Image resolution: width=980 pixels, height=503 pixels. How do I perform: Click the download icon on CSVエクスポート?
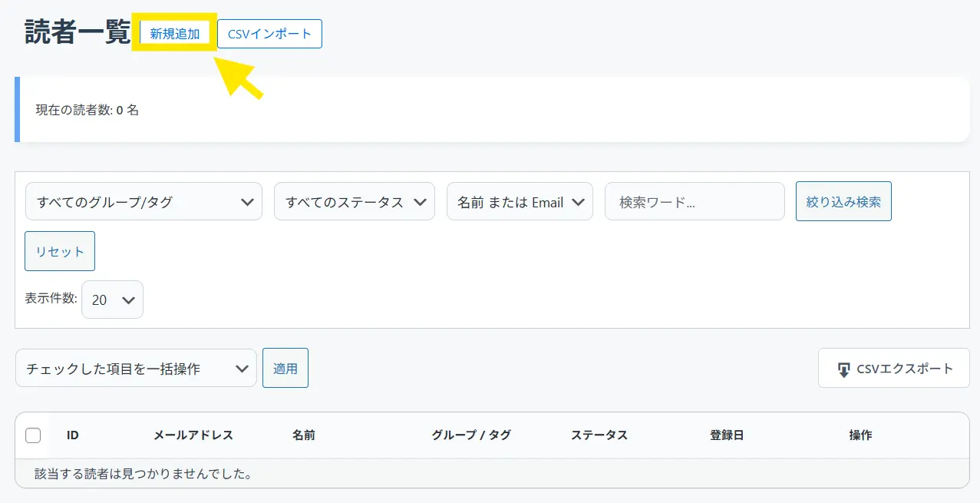coord(843,369)
